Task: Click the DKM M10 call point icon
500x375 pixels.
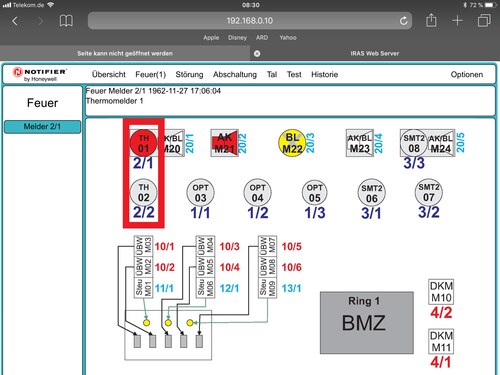Action: click(x=441, y=292)
